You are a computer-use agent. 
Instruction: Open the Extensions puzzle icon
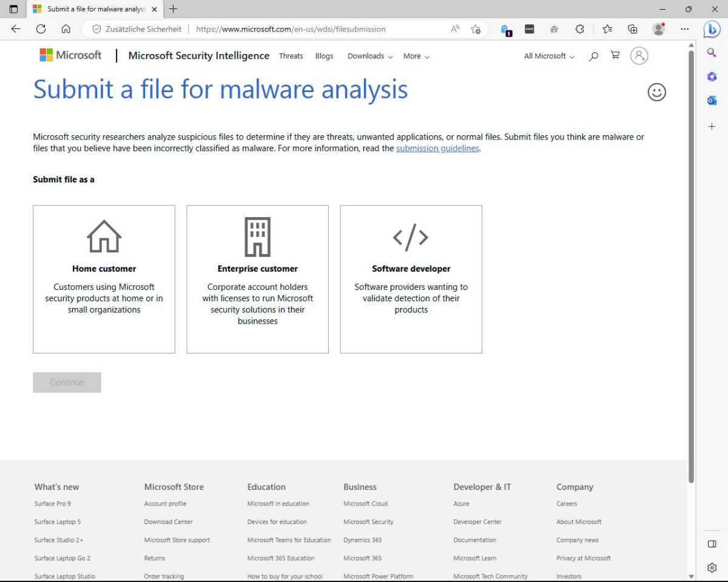click(579, 29)
